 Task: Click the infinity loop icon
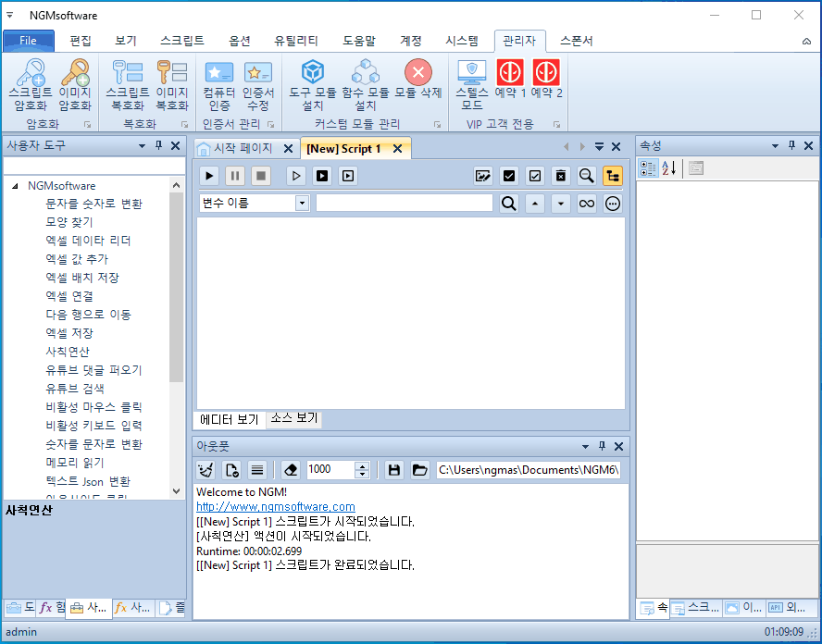coord(587,204)
